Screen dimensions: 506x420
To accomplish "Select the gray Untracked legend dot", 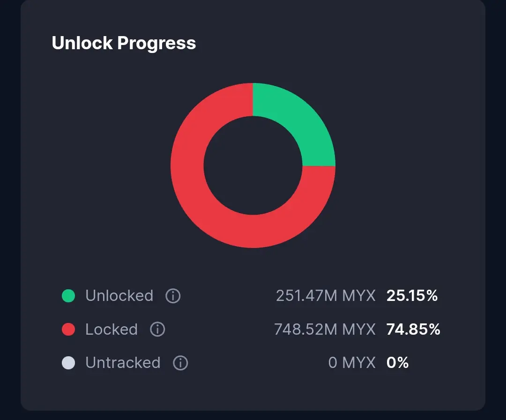I will pyautogui.click(x=68, y=363).
